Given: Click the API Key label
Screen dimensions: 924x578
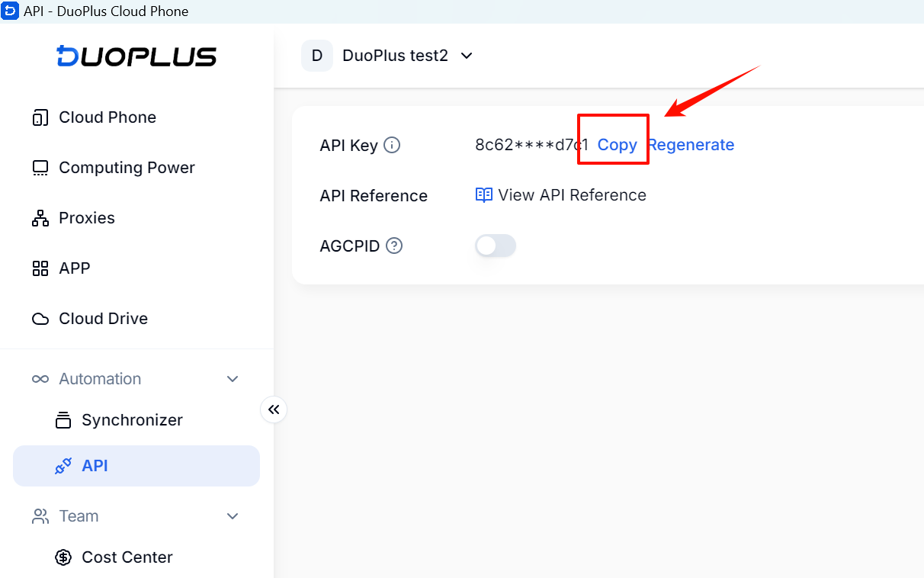Looking at the screenshot, I should [349, 146].
